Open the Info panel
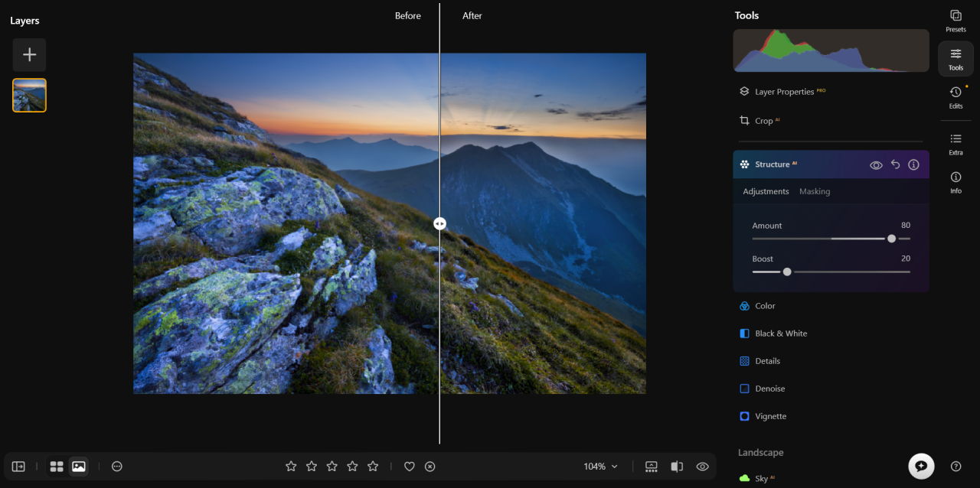The image size is (980, 488). coord(955,182)
